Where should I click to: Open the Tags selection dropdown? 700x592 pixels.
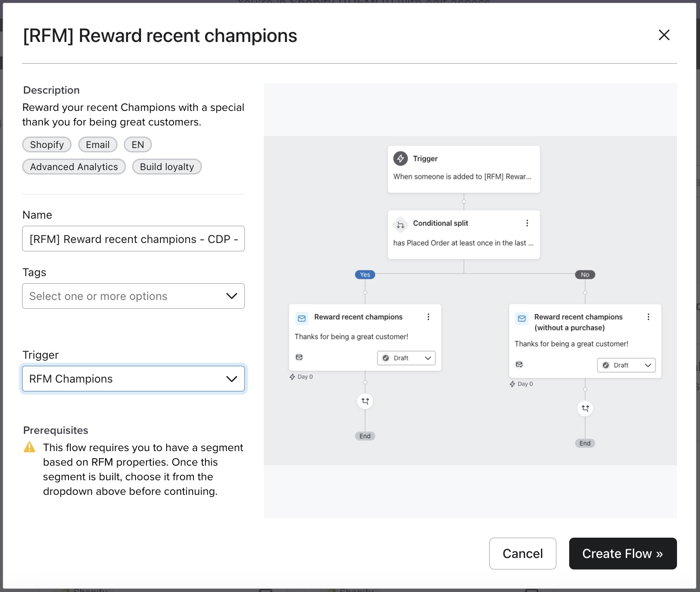point(133,296)
